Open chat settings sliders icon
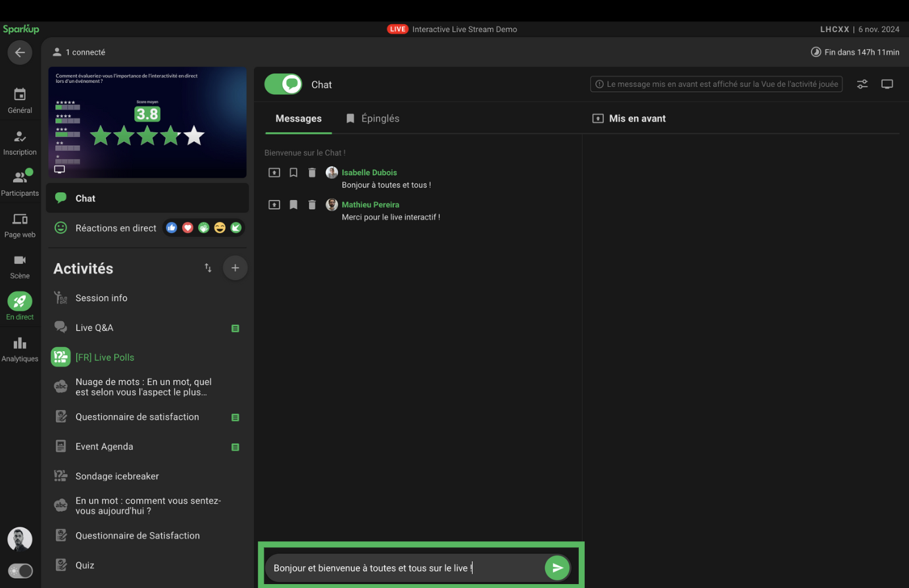The width and height of the screenshot is (909, 588). click(862, 84)
